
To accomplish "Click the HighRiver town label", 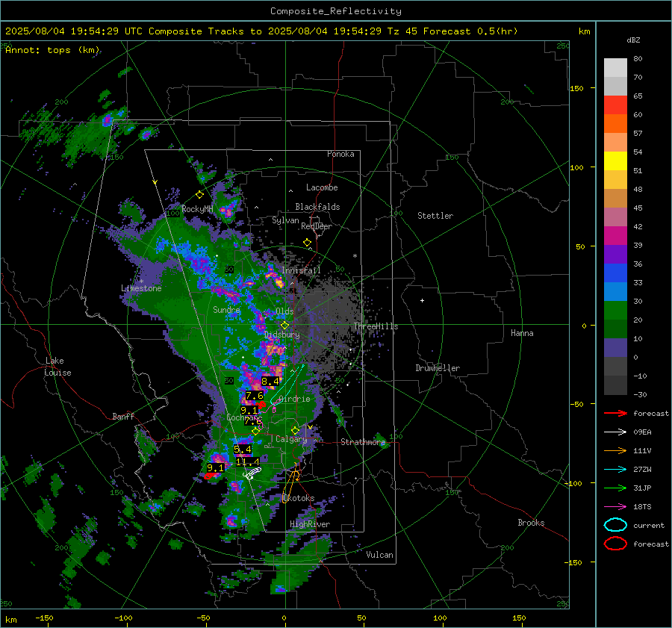I will (310, 524).
